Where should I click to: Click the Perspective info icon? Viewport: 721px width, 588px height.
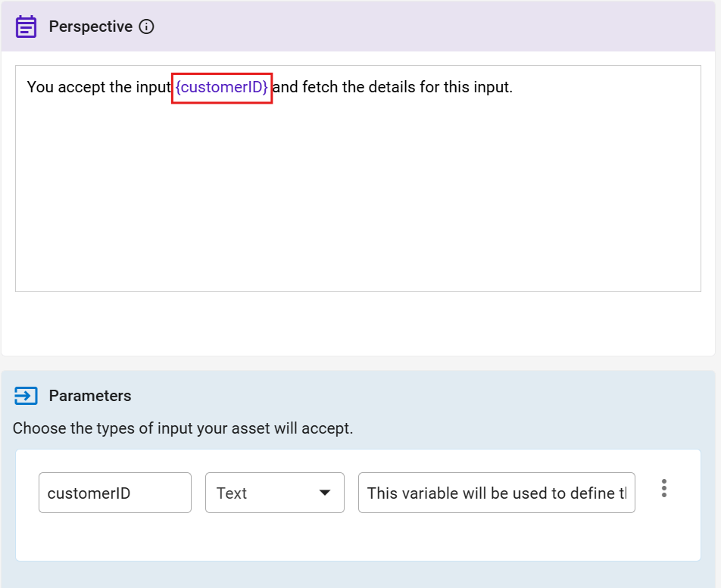click(147, 27)
